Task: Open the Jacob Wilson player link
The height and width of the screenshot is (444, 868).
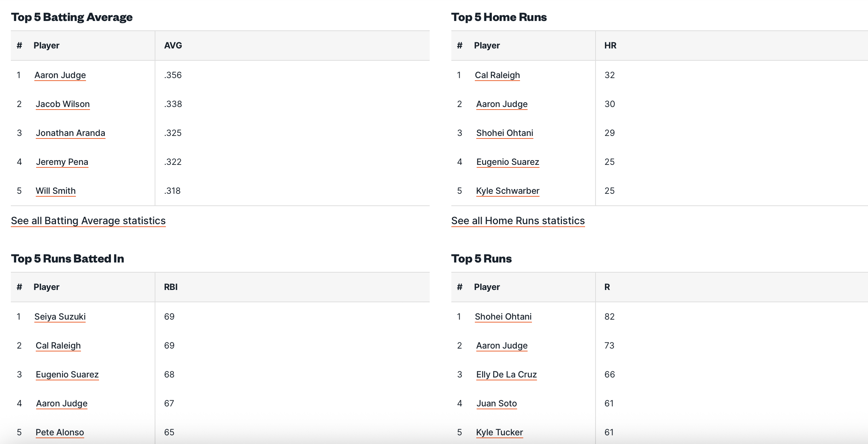Action: 63,104
